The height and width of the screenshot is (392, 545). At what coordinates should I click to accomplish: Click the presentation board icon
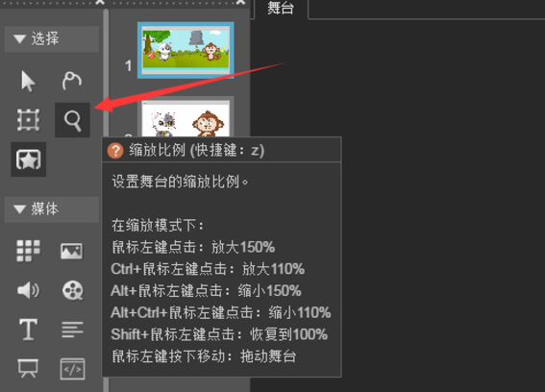(x=28, y=369)
